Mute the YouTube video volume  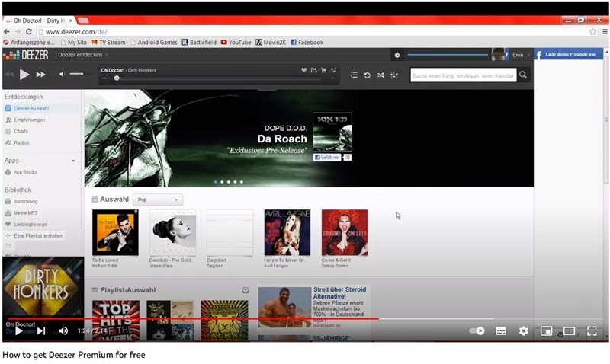point(63,330)
